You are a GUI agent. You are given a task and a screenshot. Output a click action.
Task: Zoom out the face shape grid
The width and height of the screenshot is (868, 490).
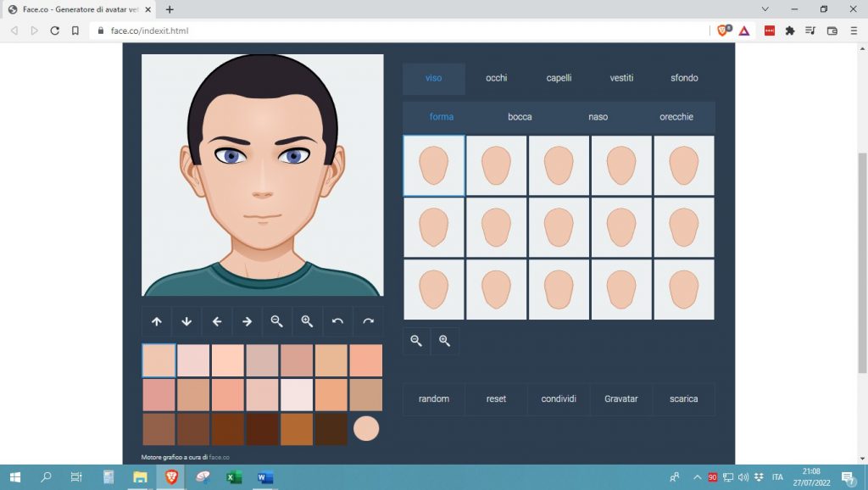coord(415,341)
